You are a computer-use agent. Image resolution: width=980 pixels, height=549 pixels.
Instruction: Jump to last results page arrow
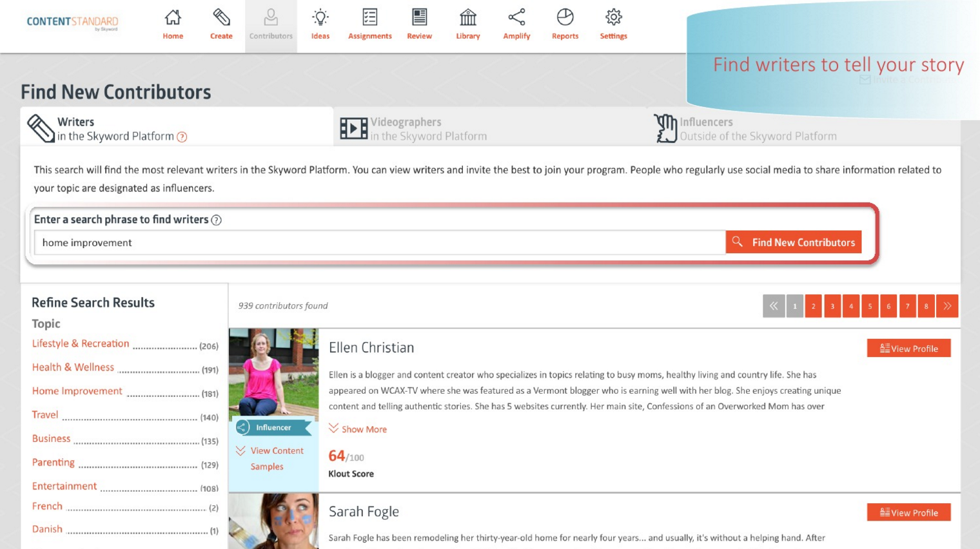coord(947,306)
